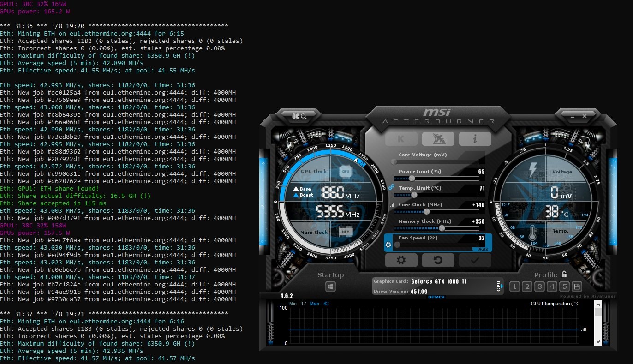Click the '5355 MHz' memory clock readout
633x364 pixels.
coord(338,212)
